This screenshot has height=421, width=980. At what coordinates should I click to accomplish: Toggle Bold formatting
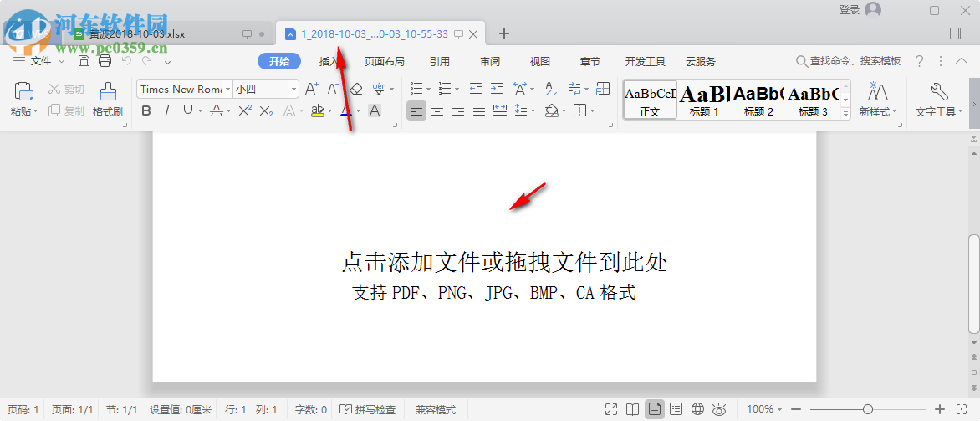click(146, 110)
